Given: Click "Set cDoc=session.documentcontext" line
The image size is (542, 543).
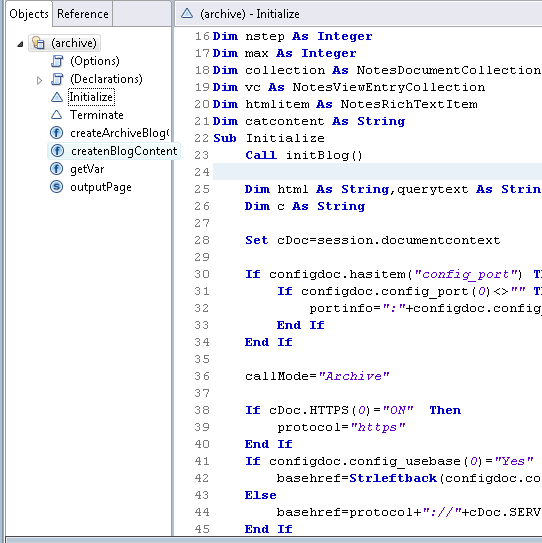Looking at the screenshot, I should coord(373,240).
